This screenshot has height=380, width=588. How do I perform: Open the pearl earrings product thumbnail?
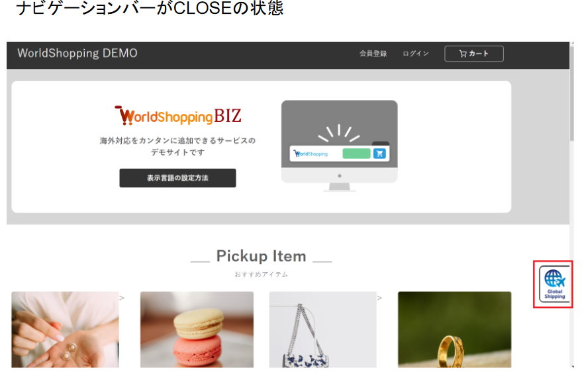click(x=66, y=330)
